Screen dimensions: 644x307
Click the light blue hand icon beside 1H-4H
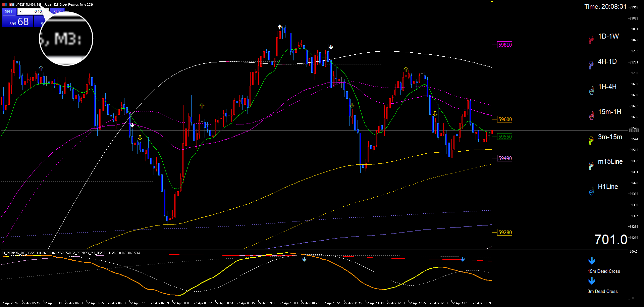(591, 90)
